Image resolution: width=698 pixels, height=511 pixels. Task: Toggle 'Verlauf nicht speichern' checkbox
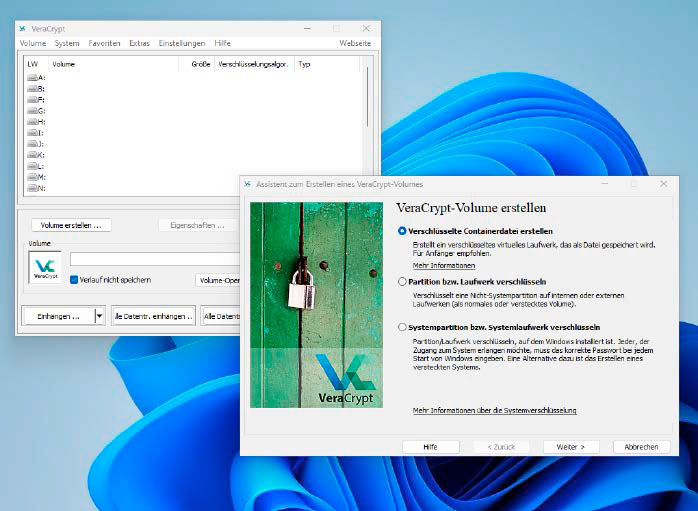(74, 280)
